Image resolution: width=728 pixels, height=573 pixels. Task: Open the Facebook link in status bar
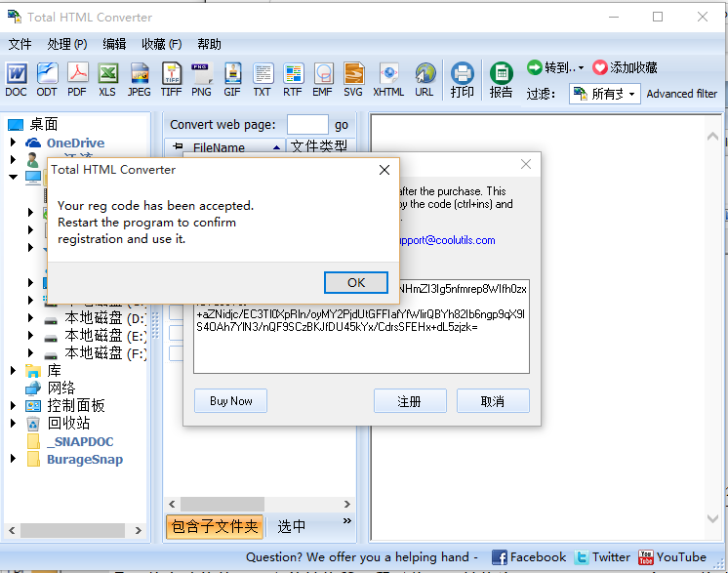tap(528, 557)
